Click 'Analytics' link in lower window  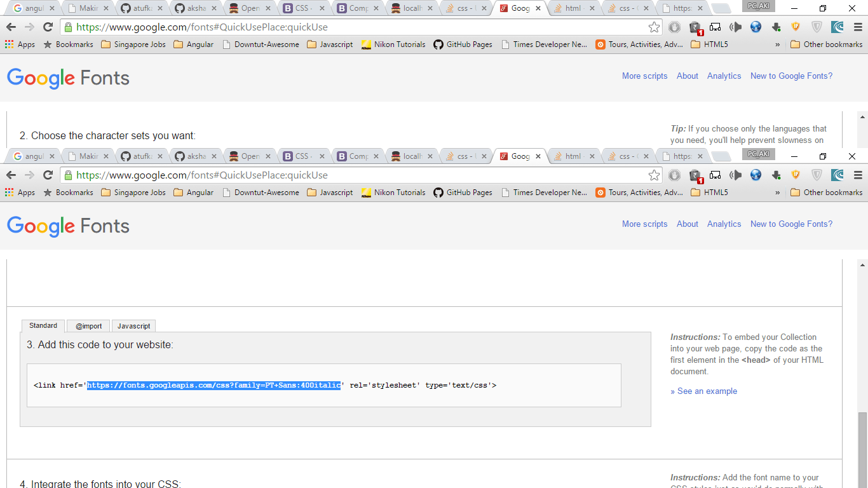[724, 224]
